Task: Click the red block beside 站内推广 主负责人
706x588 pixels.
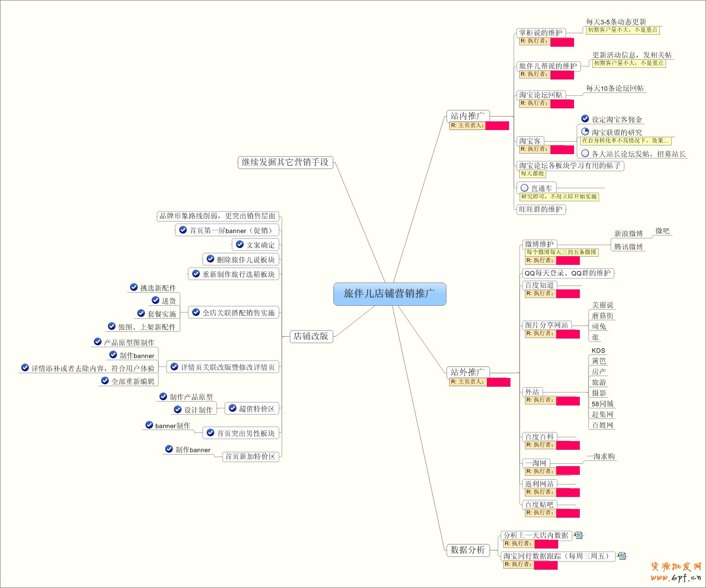Action: (497, 126)
